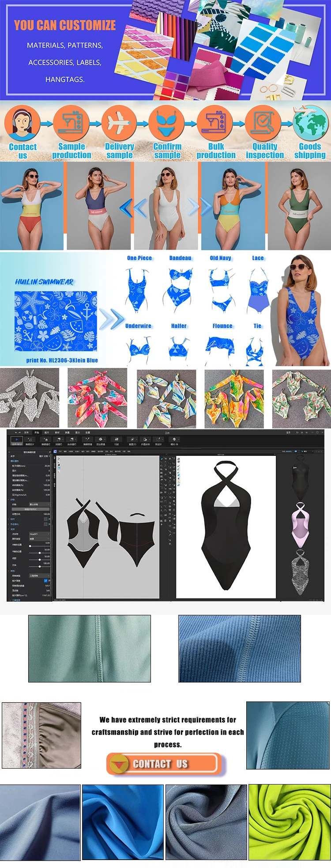Click the Delivery sample airplane icon
This screenshot has width=331, height=868.
click(x=119, y=123)
